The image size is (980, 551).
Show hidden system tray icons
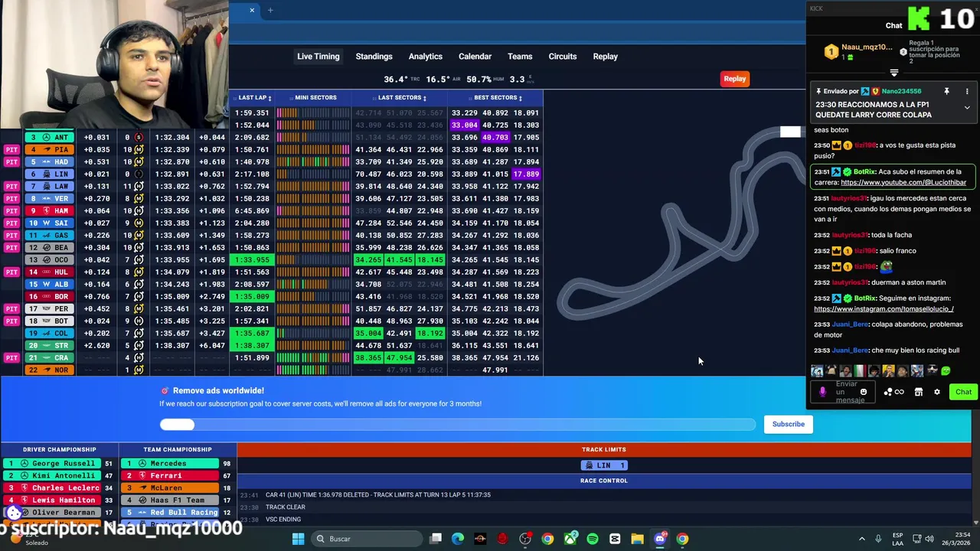click(861, 539)
